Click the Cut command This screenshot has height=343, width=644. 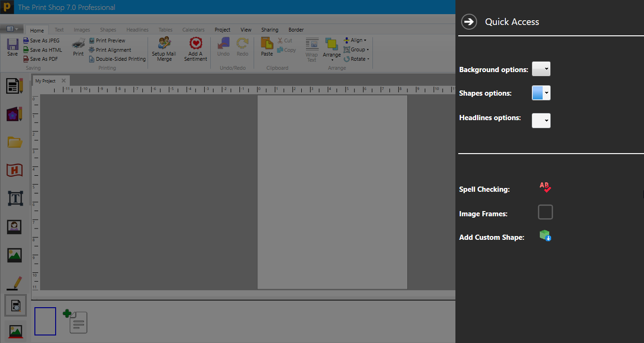(285, 41)
